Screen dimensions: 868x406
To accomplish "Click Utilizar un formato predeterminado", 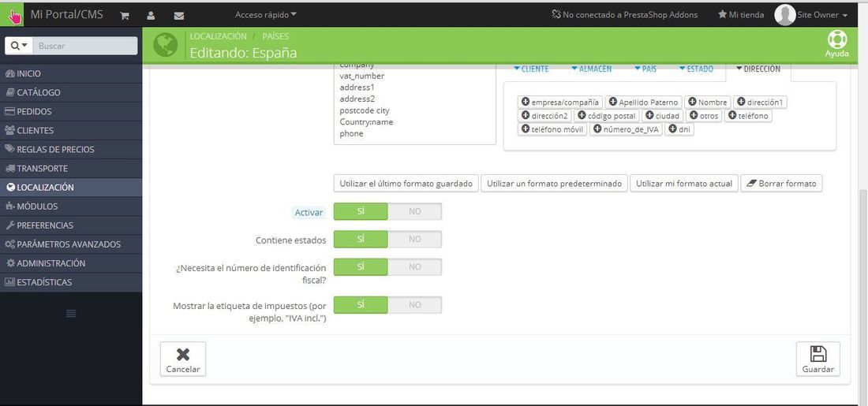I will 554,184.
